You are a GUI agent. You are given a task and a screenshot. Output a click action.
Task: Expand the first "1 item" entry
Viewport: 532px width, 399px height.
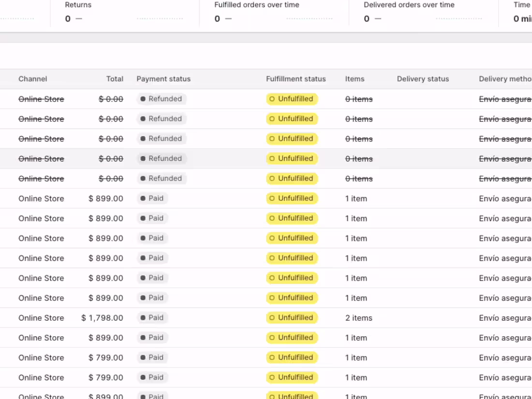[x=356, y=199]
